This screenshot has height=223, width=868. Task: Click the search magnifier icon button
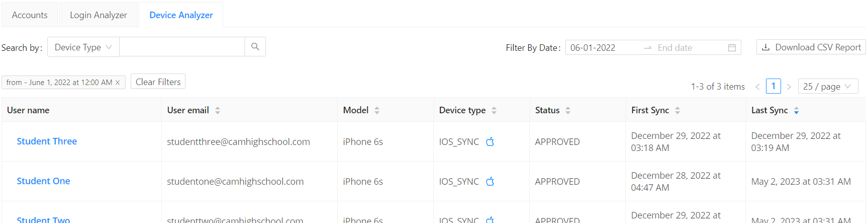click(x=255, y=47)
